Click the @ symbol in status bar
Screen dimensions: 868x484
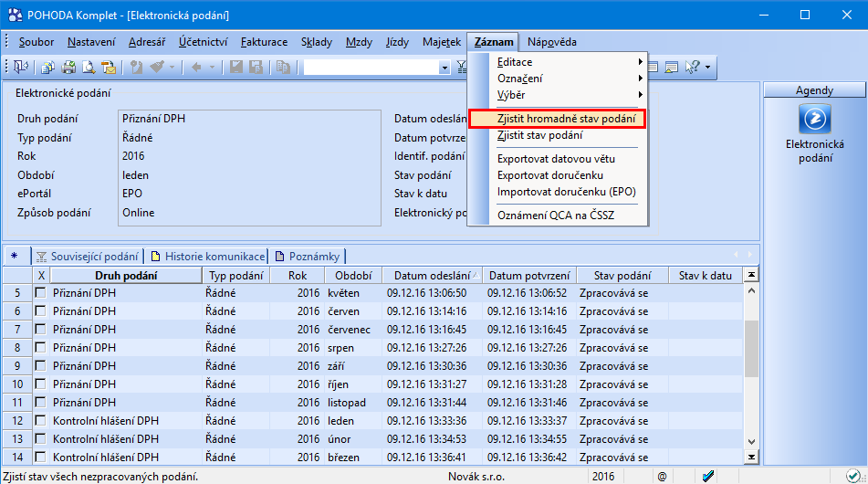(x=662, y=477)
